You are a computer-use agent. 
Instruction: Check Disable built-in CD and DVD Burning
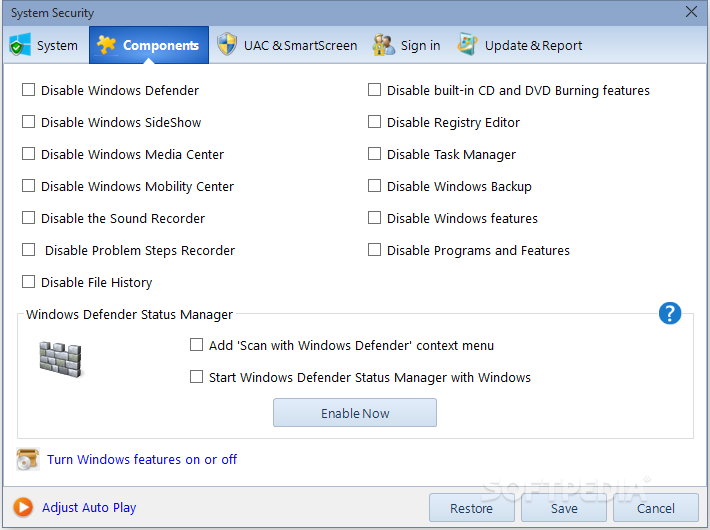click(374, 90)
